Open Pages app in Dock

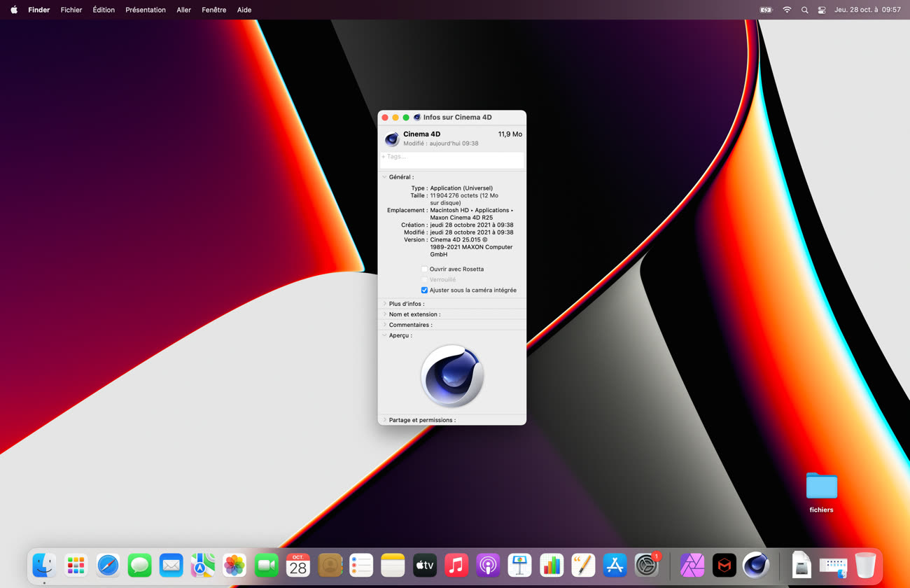point(583,565)
